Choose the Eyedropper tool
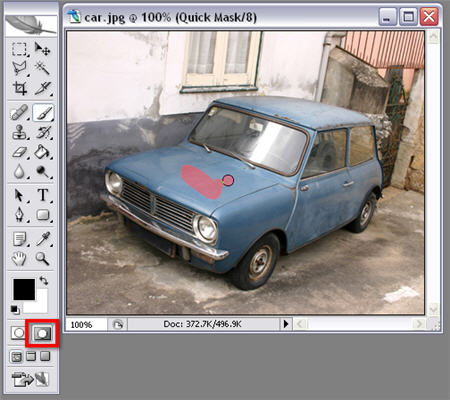The width and height of the screenshot is (450, 400). pyautogui.click(x=43, y=239)
